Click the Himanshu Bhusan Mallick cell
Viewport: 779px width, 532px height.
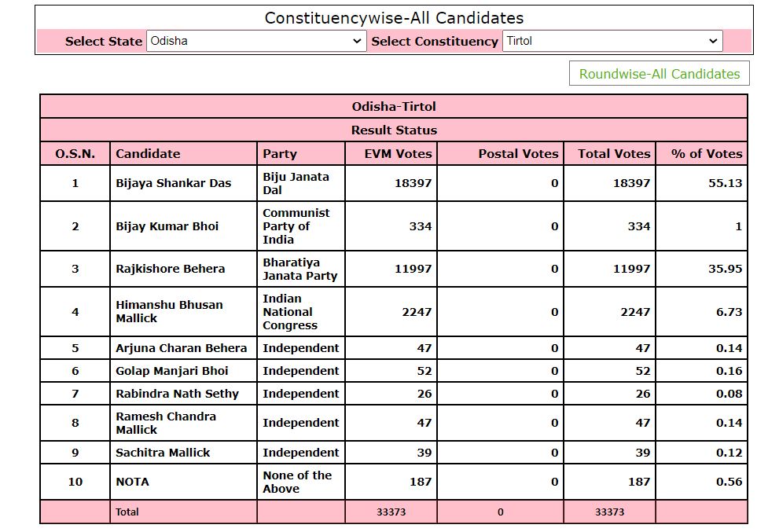169,311
